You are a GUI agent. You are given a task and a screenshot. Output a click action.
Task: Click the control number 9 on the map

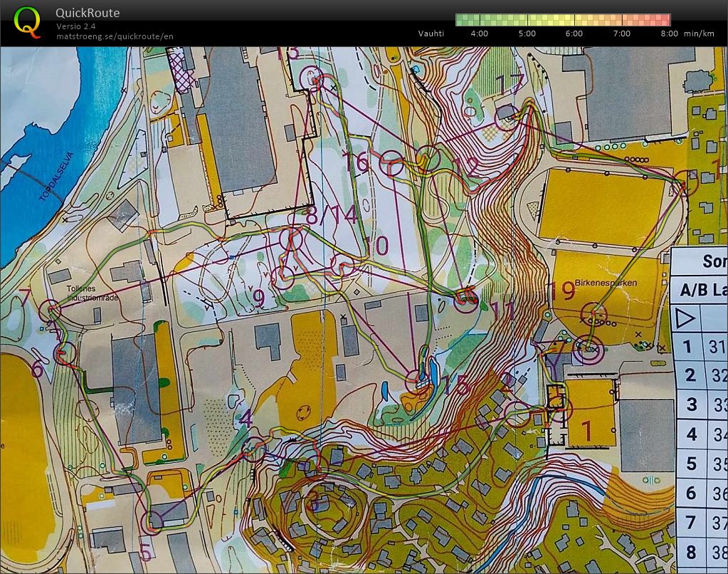tap(259, 298)
